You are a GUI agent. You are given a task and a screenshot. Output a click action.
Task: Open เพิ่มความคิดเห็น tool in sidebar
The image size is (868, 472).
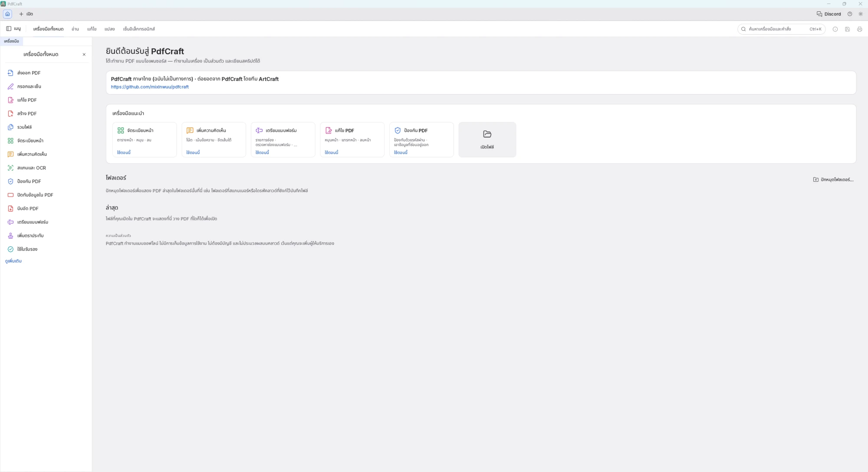point(46,154)
